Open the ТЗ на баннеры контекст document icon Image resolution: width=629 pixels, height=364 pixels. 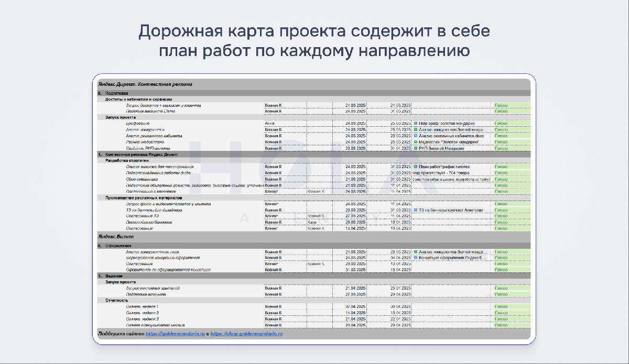tap(416, 210)
